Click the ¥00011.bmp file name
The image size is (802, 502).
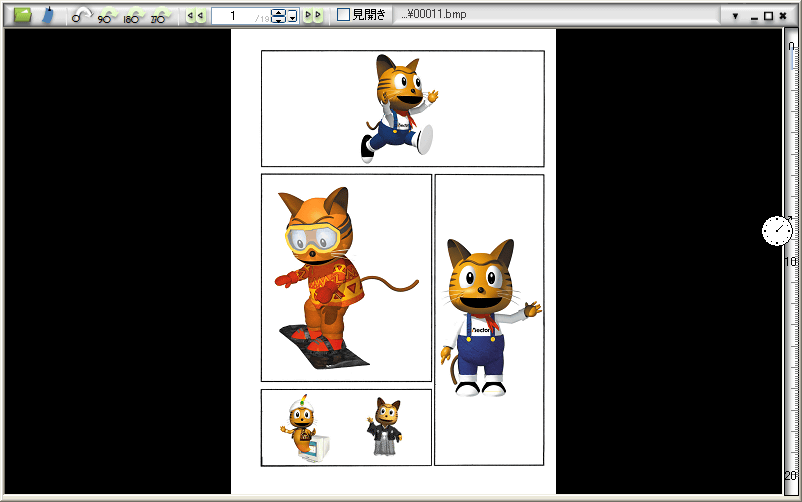coord(434,14)
